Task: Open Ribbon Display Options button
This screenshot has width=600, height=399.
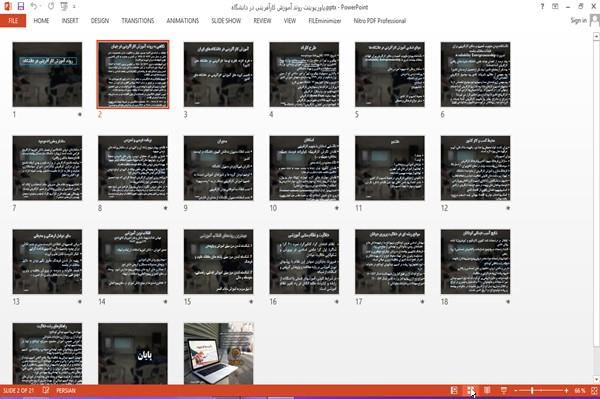Action: click(x=555, y=7)
